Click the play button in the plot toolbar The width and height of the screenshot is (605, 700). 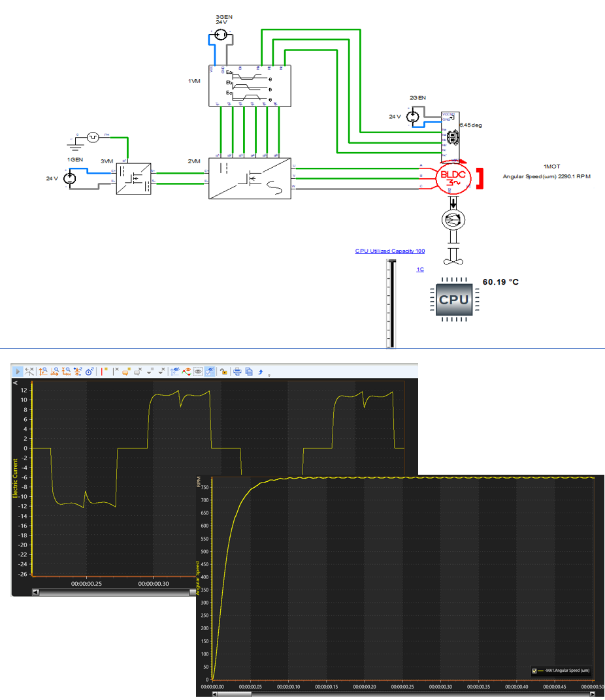click(18, 371)
